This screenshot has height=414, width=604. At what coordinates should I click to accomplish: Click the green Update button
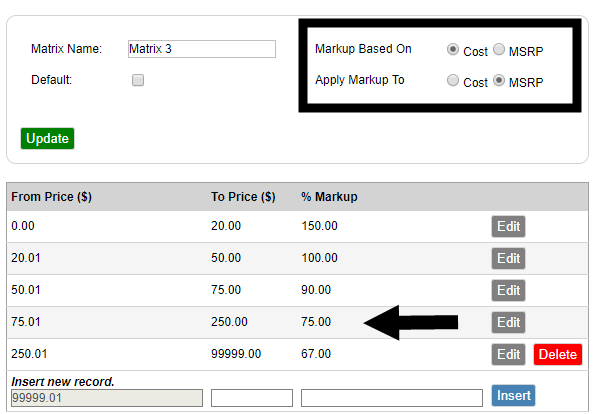coord(47,138)
